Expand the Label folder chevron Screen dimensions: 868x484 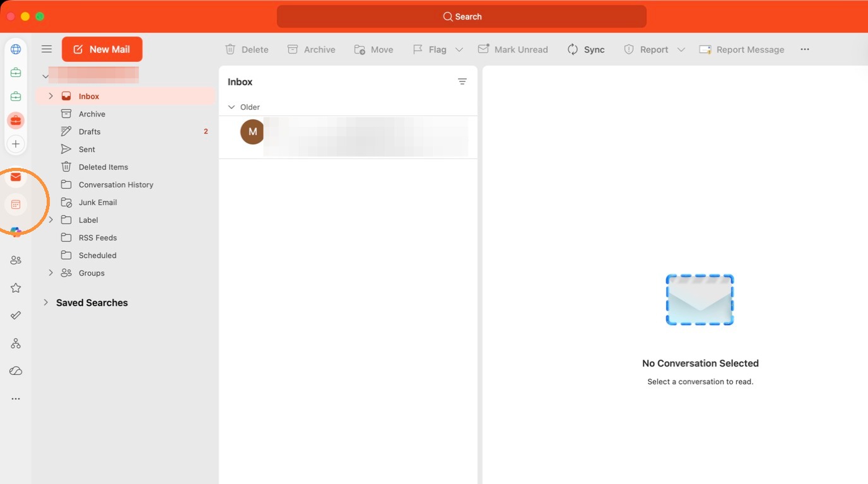pos(51,220)
